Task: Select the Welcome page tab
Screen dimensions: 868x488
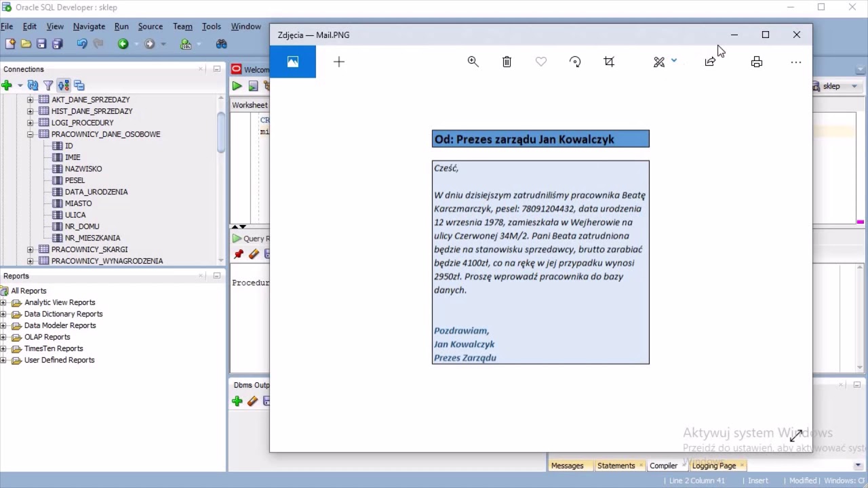Action: [x=251, y=70]
